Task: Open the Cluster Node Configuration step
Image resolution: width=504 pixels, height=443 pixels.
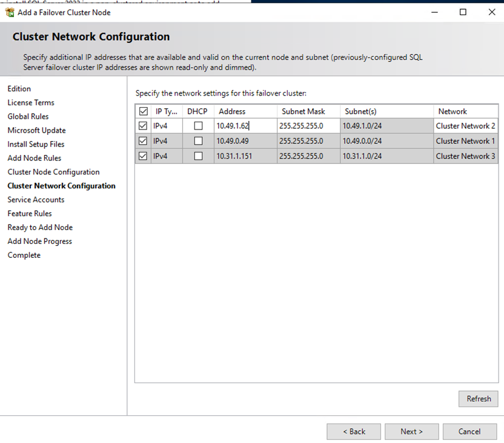Action: click(53, 172)
